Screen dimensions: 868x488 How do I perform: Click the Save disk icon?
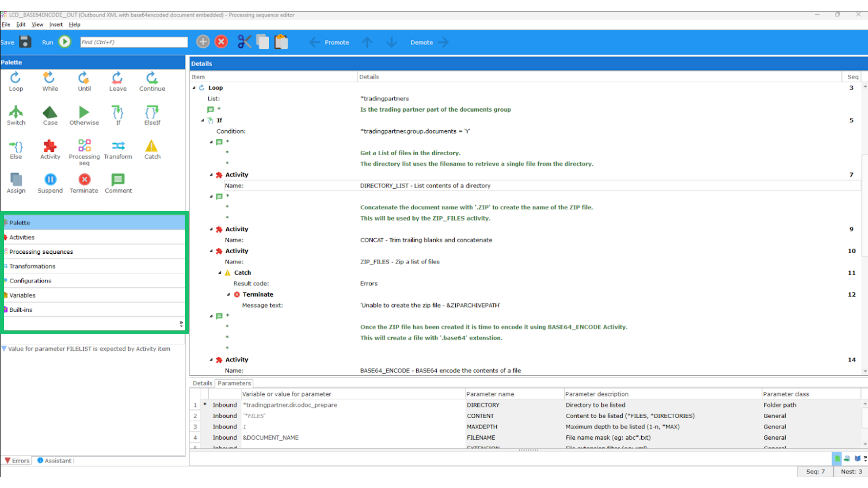click(25, 42)
